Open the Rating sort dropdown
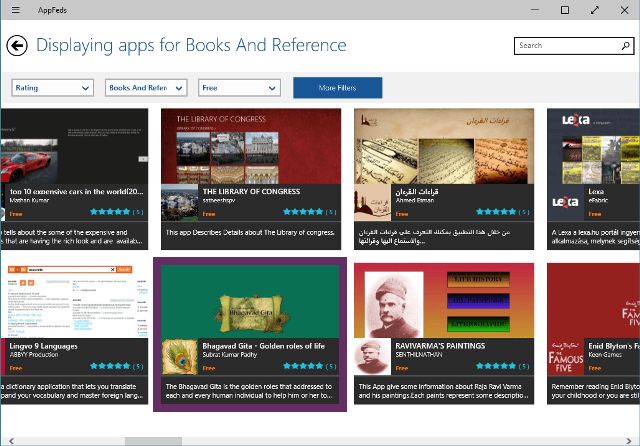The image size is (640, 446). [x=53, y=88]
